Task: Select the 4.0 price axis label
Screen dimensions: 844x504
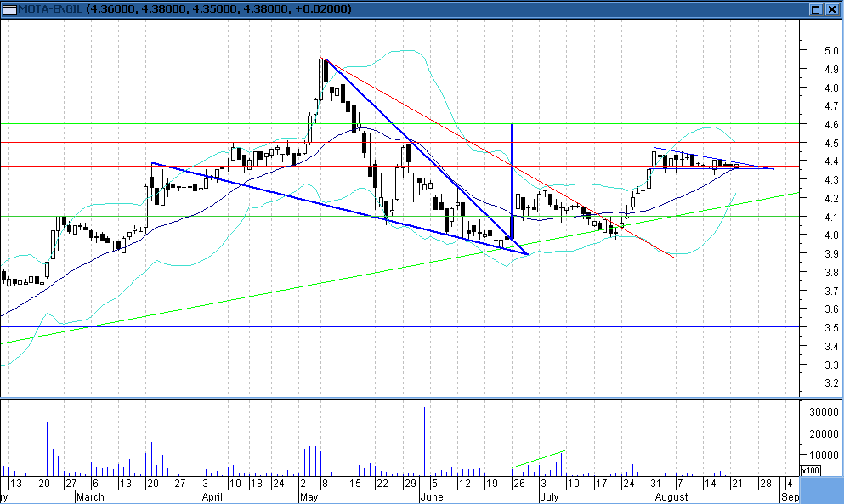Action: pyautogui.click(x=831, y=235)
